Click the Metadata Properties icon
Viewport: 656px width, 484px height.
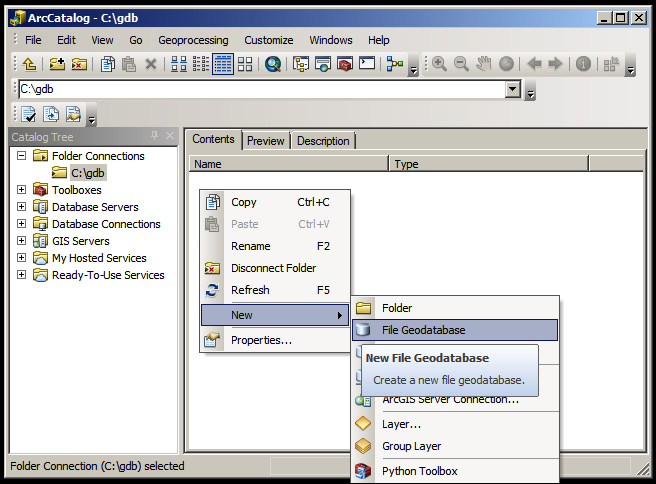(73, 114)
